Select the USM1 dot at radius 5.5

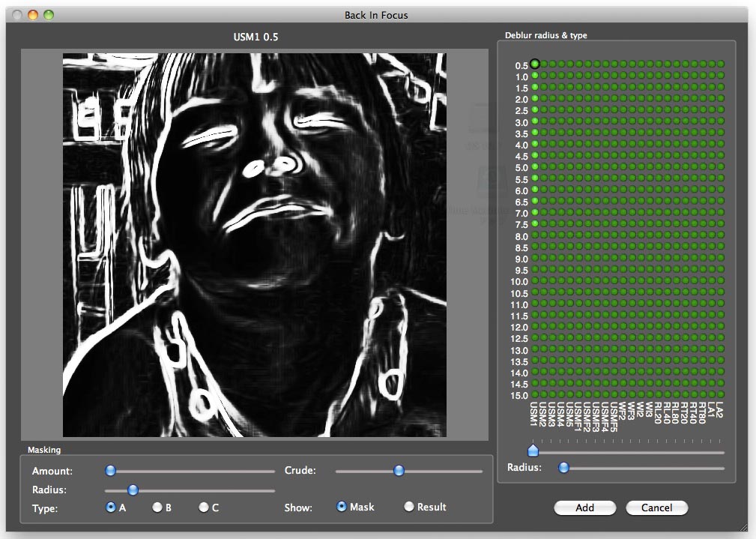point(535,178)
